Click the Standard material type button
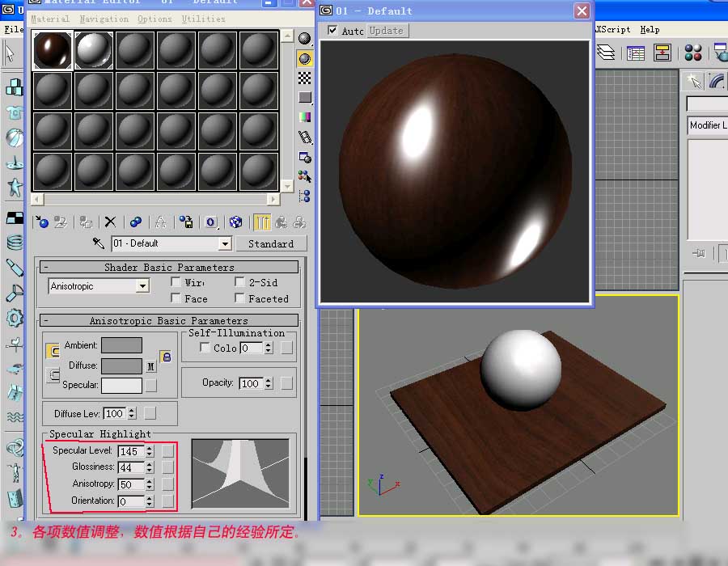 271,243
